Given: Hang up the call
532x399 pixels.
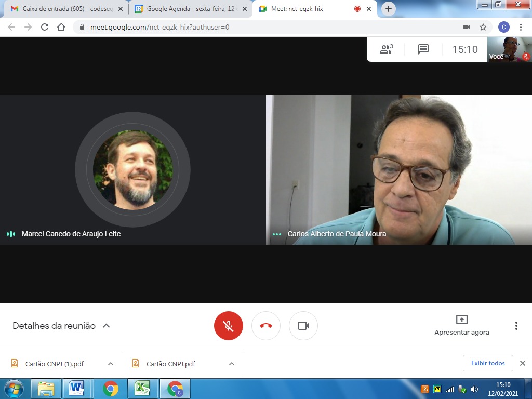Looking at the screenshot, I should (266, 326).
